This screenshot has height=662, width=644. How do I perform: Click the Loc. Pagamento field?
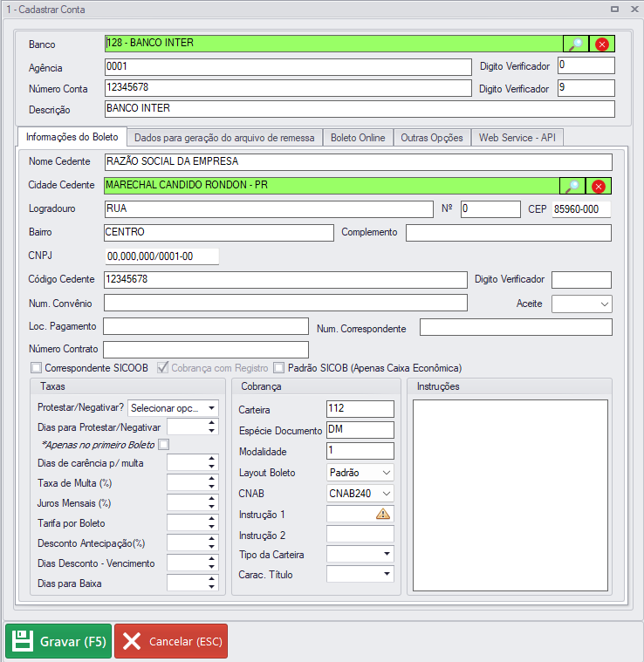pyautogui.click(x=206, y=326)
